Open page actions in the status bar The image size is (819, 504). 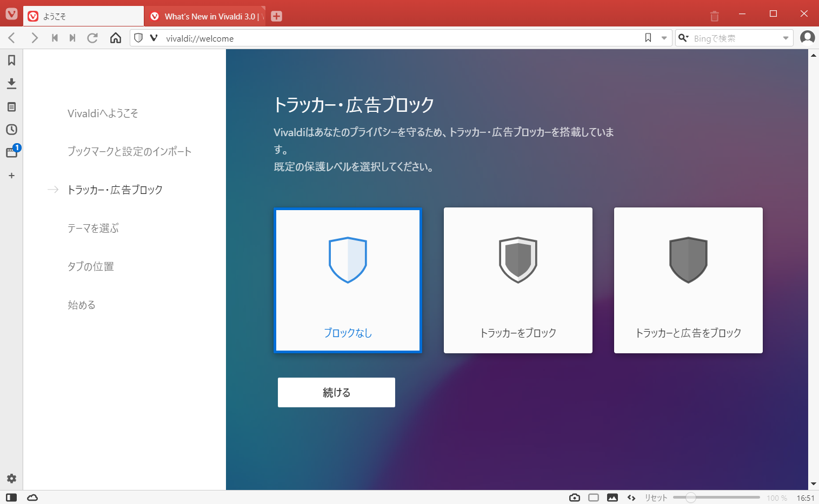631,498
